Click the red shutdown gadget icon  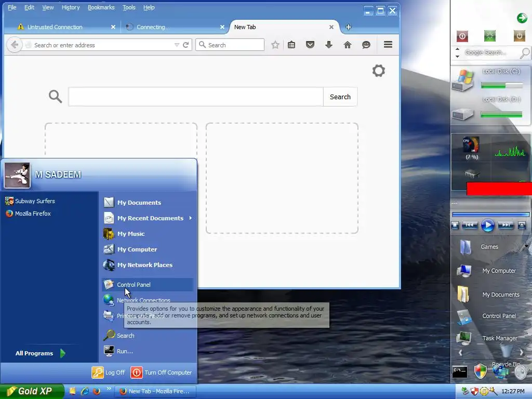coord(462,36)
